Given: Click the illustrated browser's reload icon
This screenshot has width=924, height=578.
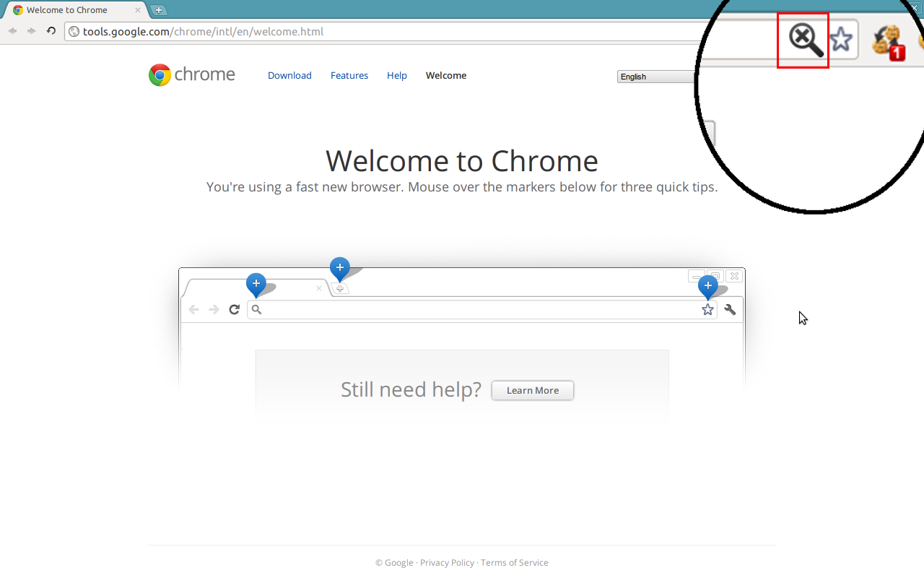Looking at the screenshot, I should [234, 309].
